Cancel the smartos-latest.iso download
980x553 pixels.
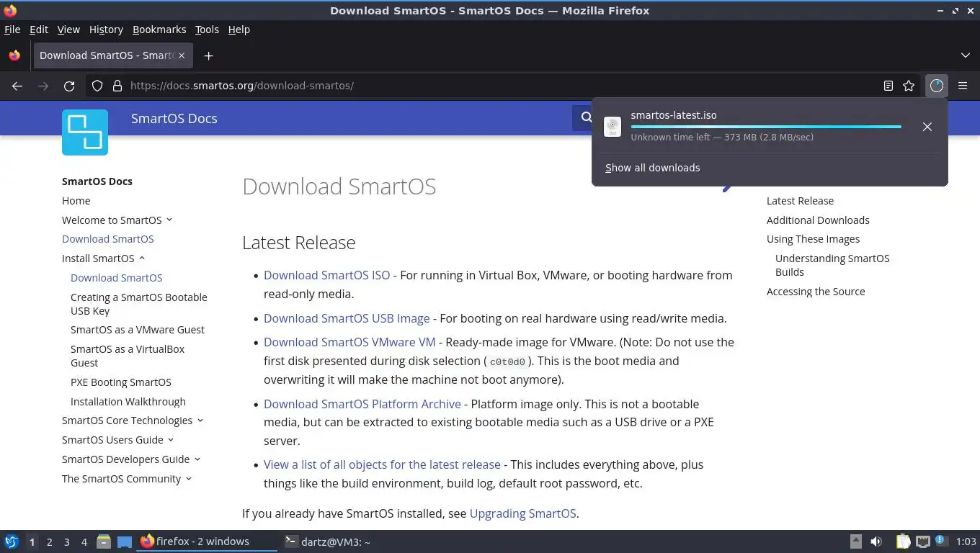(x=927, y=127)
